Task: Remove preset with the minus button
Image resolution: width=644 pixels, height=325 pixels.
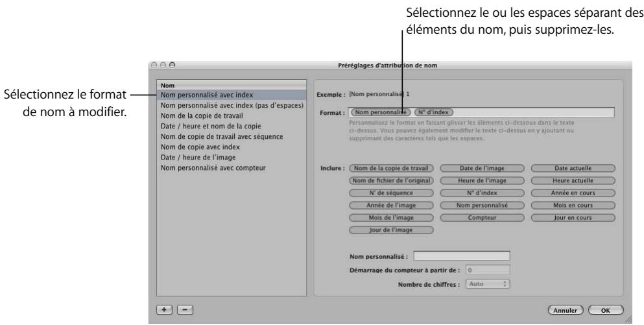Action: pyautogui.click(x=185, y=310)
